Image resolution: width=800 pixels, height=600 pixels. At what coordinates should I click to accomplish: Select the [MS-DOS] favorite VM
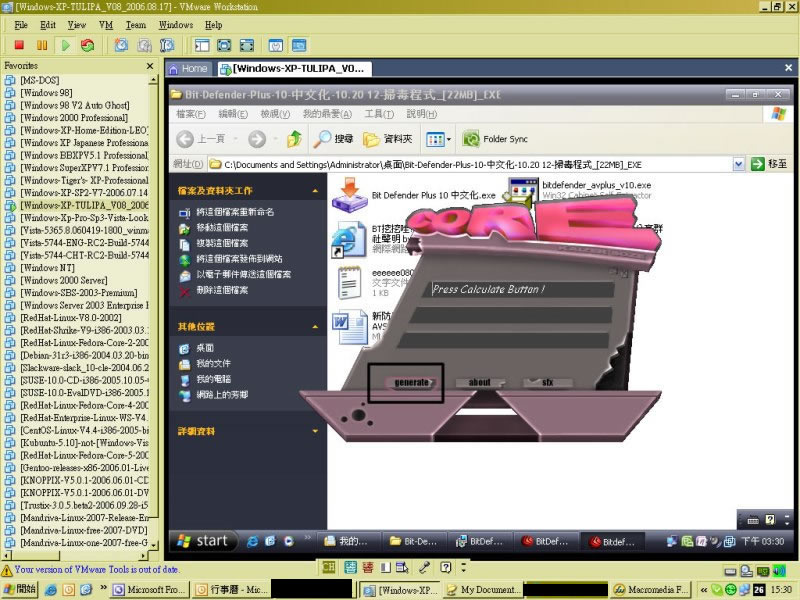[x=40, y=80]
